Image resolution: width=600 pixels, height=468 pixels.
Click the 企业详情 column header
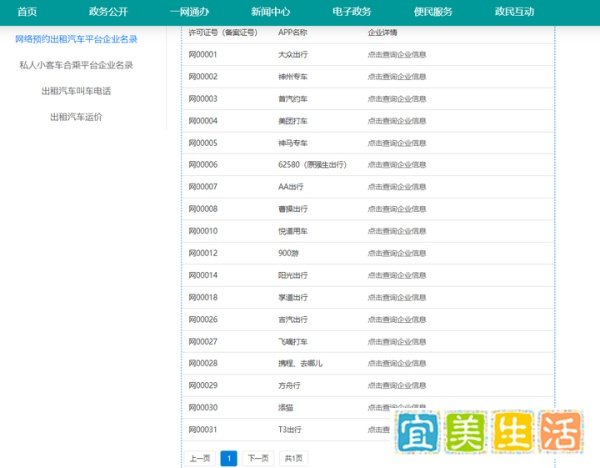382,33
